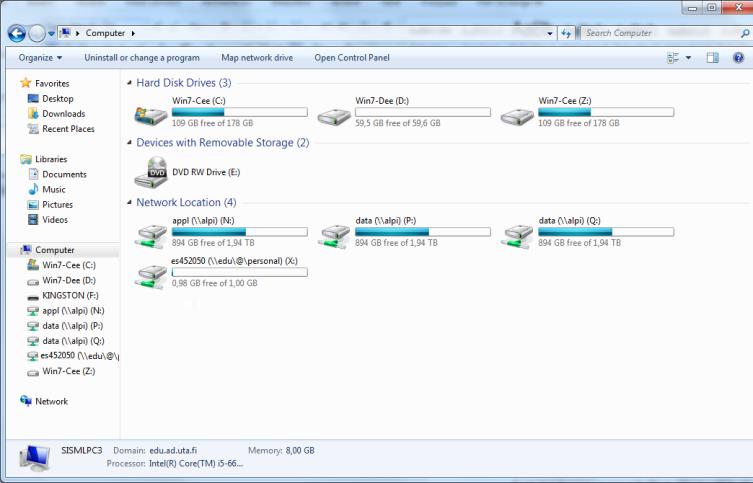This screenshot has height=483, width=753.
Task: Open data (\\alpi) (Q:) in navigation tree
Action: pyautogui.click(x=73, y=341)
